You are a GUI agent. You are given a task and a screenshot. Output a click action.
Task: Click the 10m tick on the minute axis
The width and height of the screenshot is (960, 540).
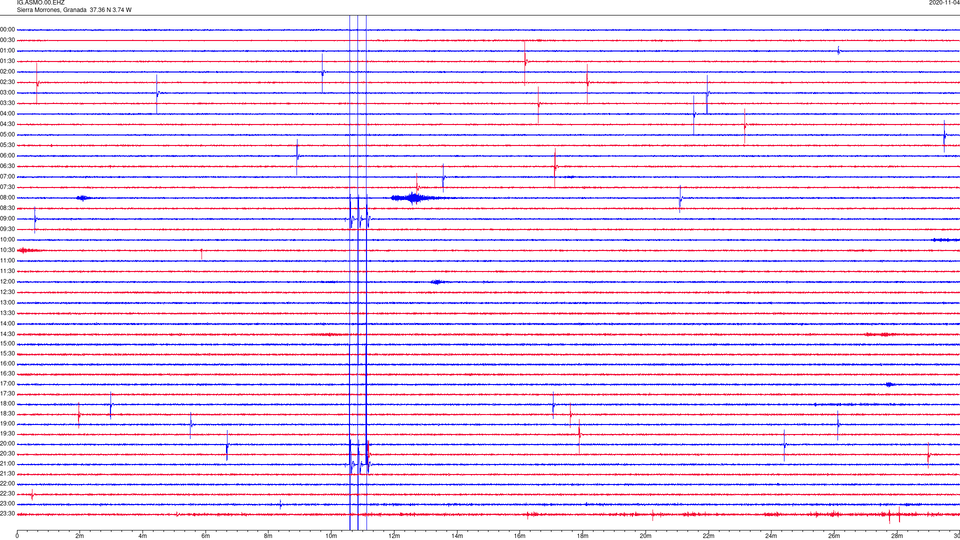pos(331,536)
